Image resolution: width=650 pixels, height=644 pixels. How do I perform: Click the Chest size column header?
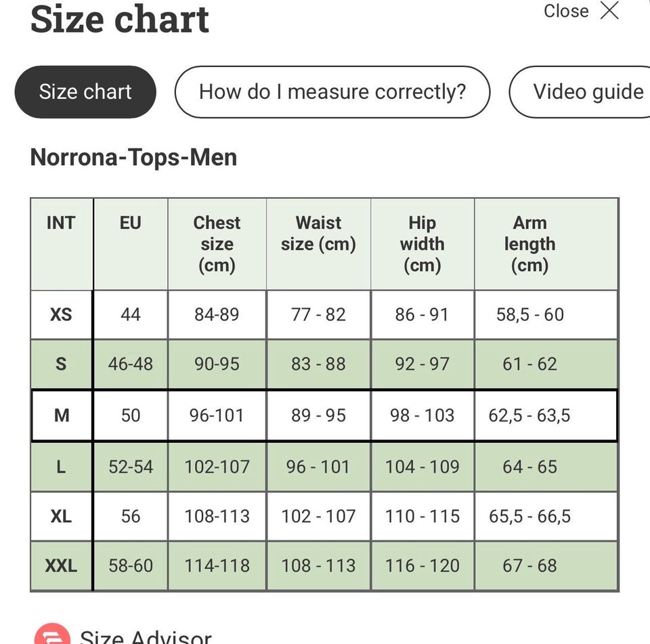217,244
